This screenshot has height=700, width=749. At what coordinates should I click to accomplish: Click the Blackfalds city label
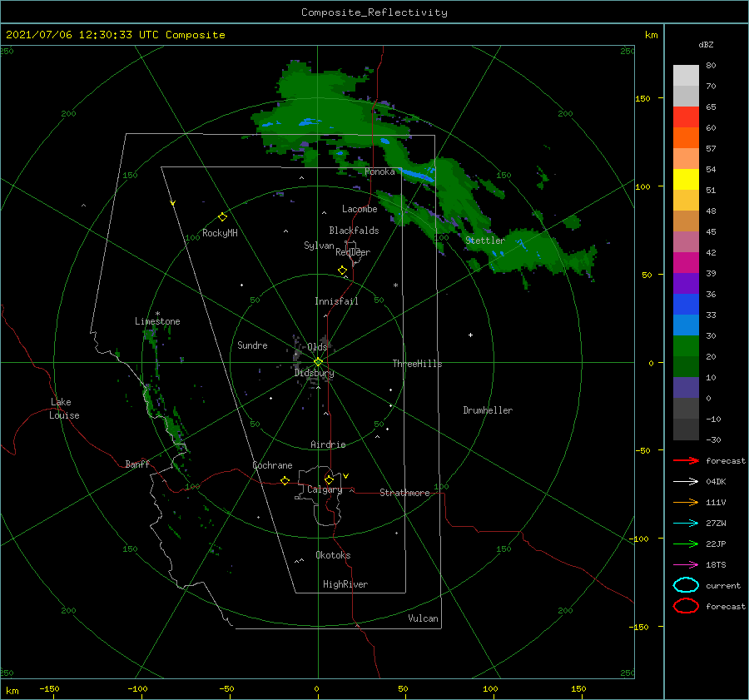pos(354,231)
